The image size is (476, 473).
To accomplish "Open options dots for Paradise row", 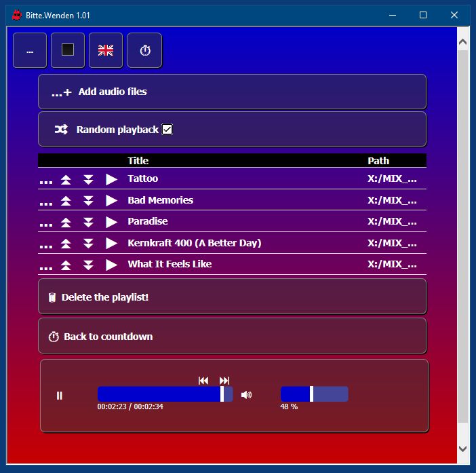I will tap(46, 225).
